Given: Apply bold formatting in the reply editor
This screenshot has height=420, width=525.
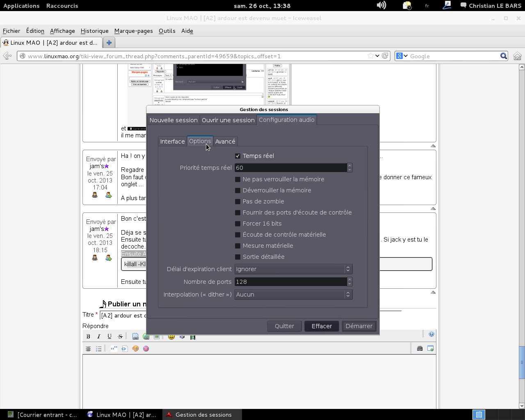Looking at the screenshot, I should 88,336.
